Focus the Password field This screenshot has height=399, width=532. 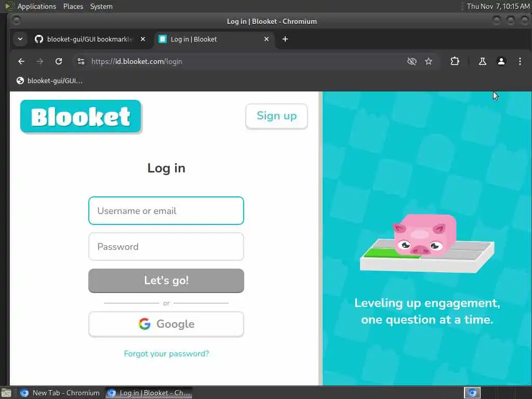coord(166,247)
